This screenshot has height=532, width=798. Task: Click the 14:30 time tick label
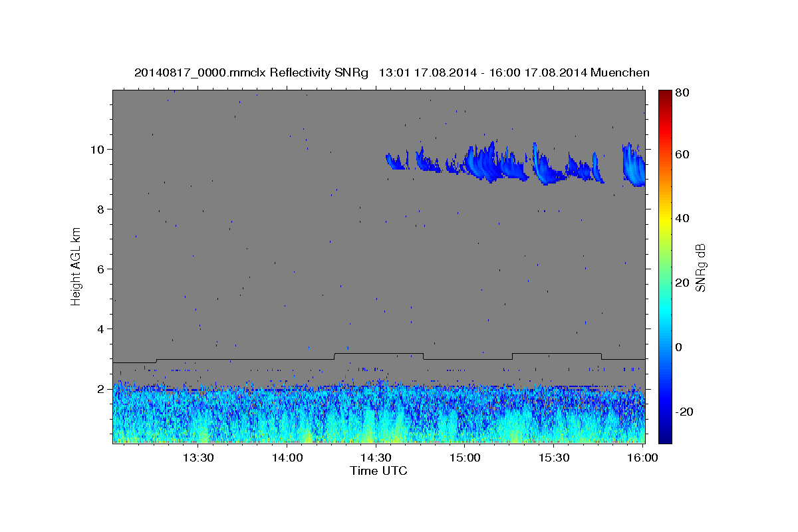coord(376,458)
